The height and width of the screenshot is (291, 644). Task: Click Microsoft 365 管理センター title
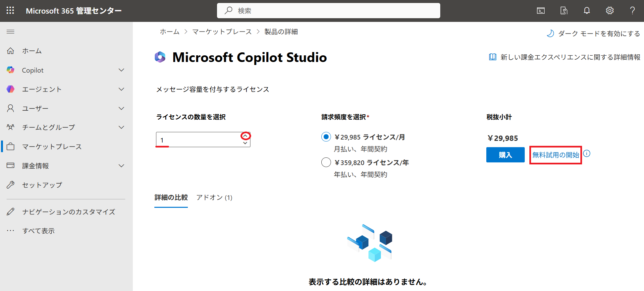point(74,11)
